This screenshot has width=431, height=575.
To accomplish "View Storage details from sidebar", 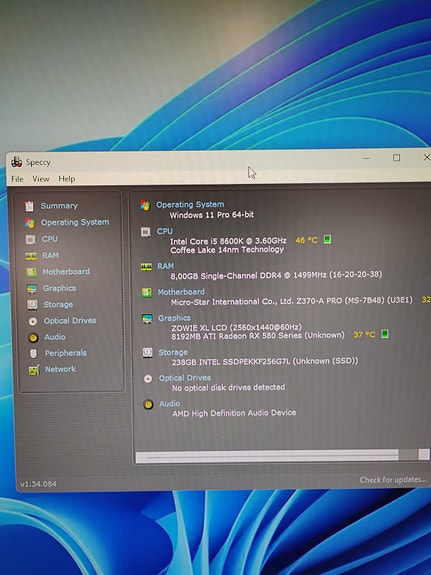I will (58, 305).
